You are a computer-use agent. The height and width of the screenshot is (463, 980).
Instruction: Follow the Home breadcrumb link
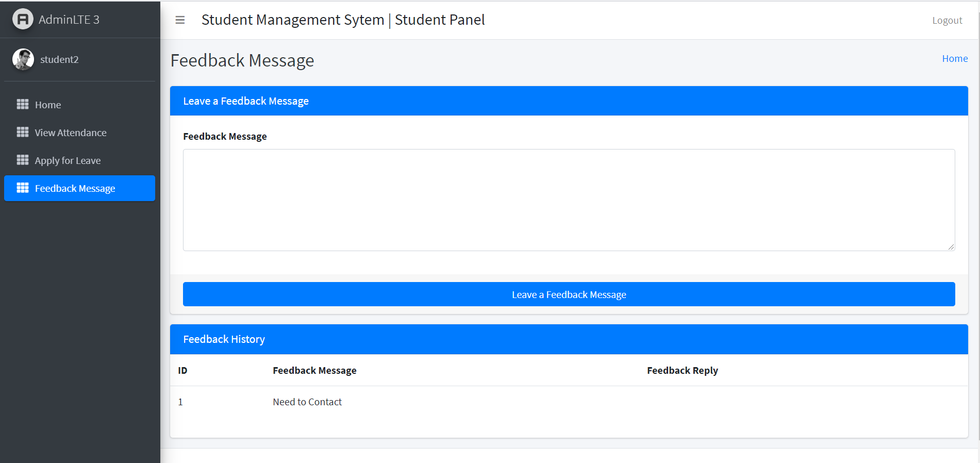point(955,59)
